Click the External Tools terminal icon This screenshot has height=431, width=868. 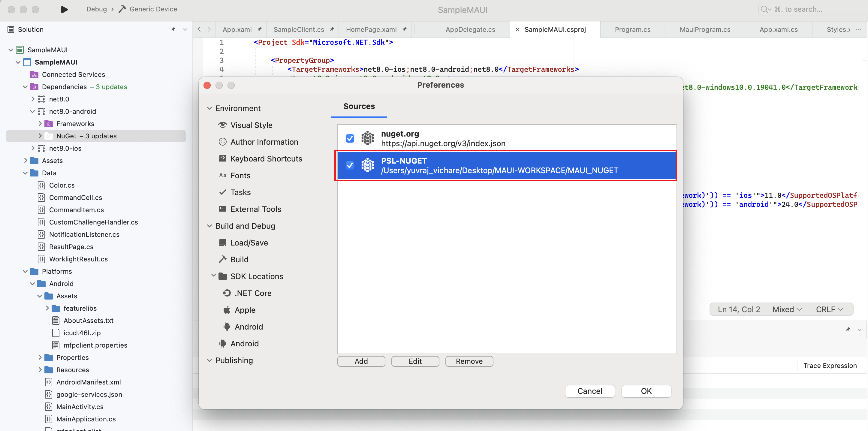(x=222, y=209)
